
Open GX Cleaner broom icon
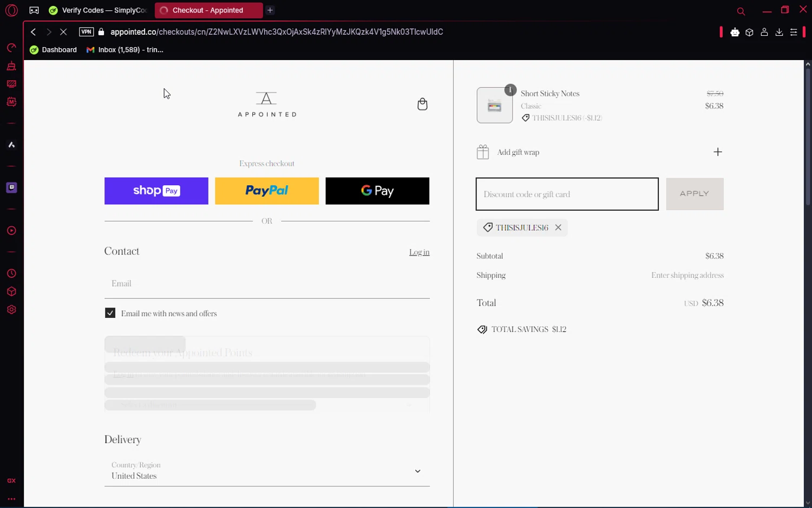point(11,66)
